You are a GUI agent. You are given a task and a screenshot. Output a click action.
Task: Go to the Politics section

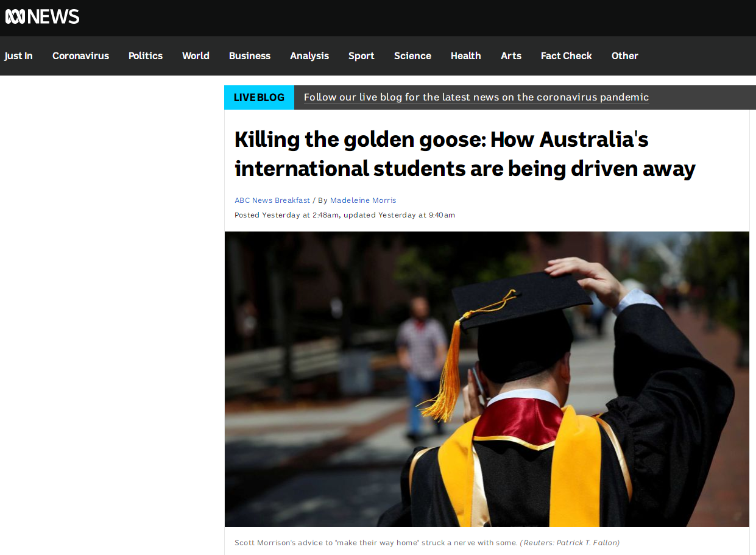point(146,55)
